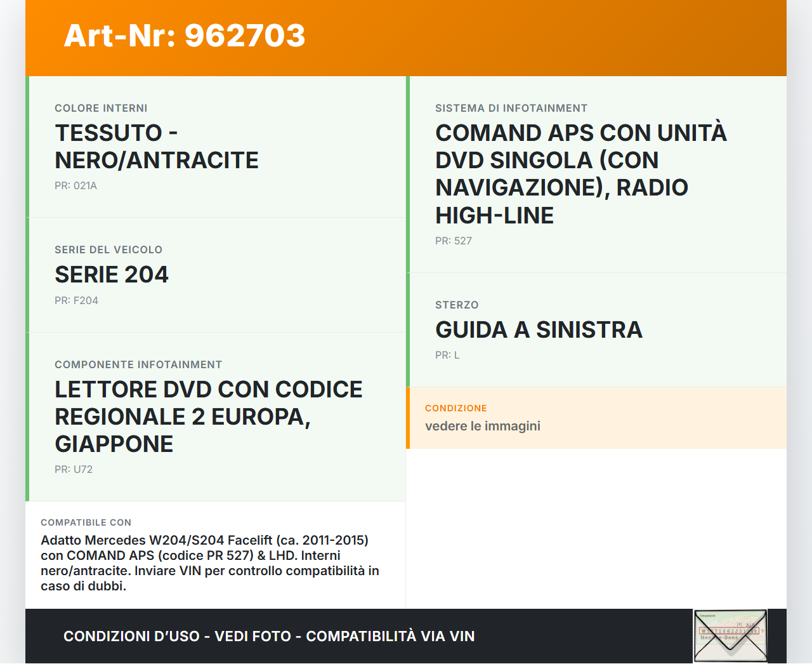The height and width of the screenshot is (664, 812).
Task: Select the SISTEMA DI INFOTAINMENT label
Action: pyautogui.click(x=511, y=109)
